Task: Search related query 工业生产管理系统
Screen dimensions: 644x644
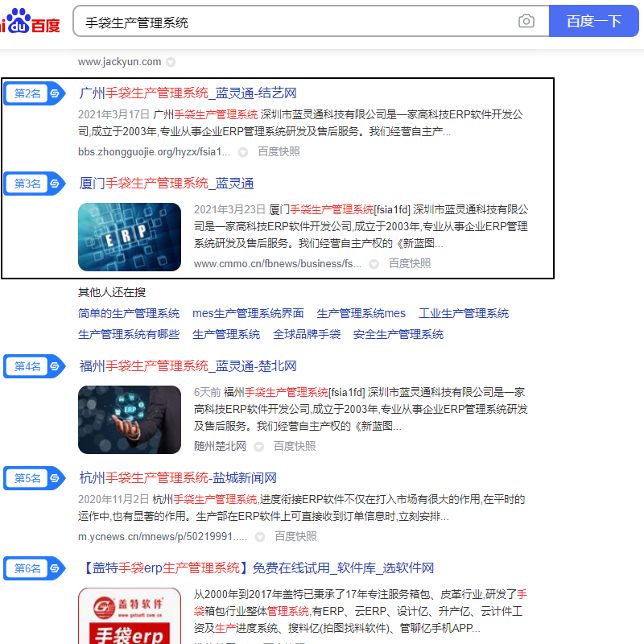Action: 464,313
